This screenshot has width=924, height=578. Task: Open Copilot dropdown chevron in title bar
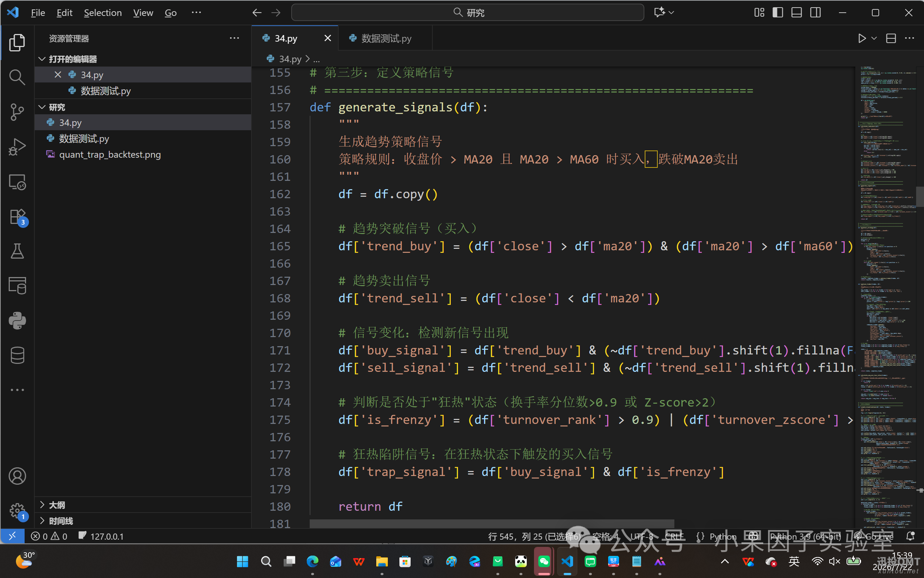tap(671, 13)
